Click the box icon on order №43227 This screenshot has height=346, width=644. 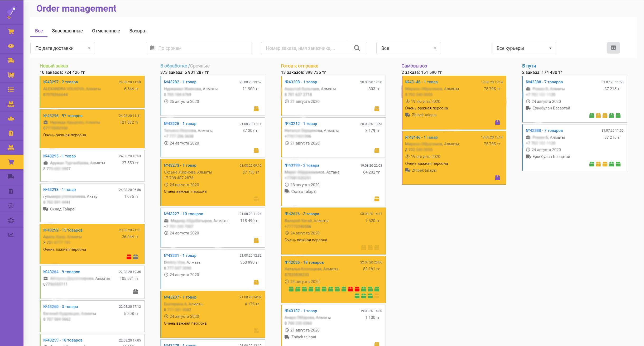(256, 241)
